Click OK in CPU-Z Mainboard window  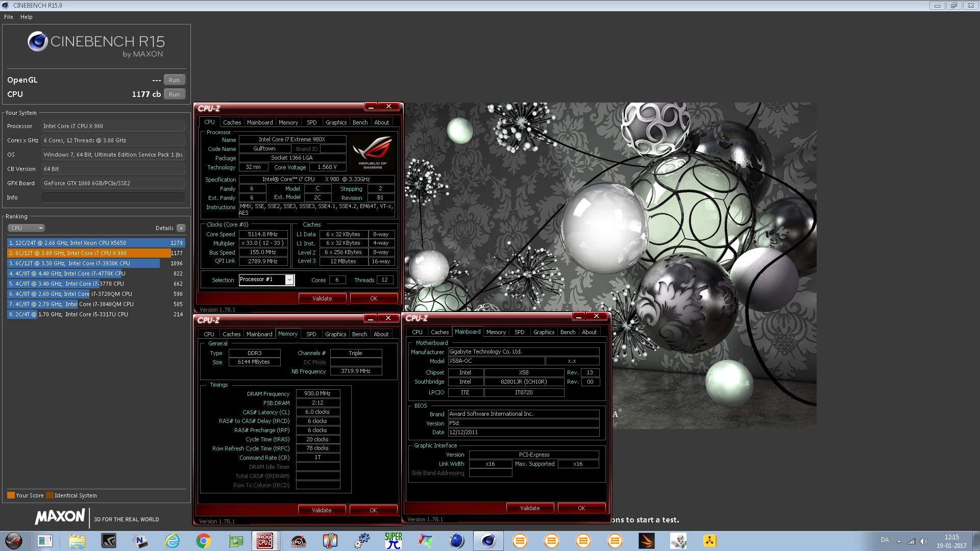581,508
